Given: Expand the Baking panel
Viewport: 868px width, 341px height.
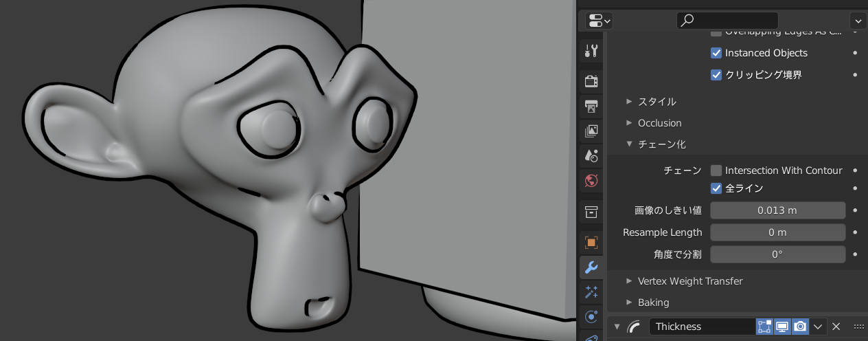Looking at the screenshot, I should (x=629, y=302).
